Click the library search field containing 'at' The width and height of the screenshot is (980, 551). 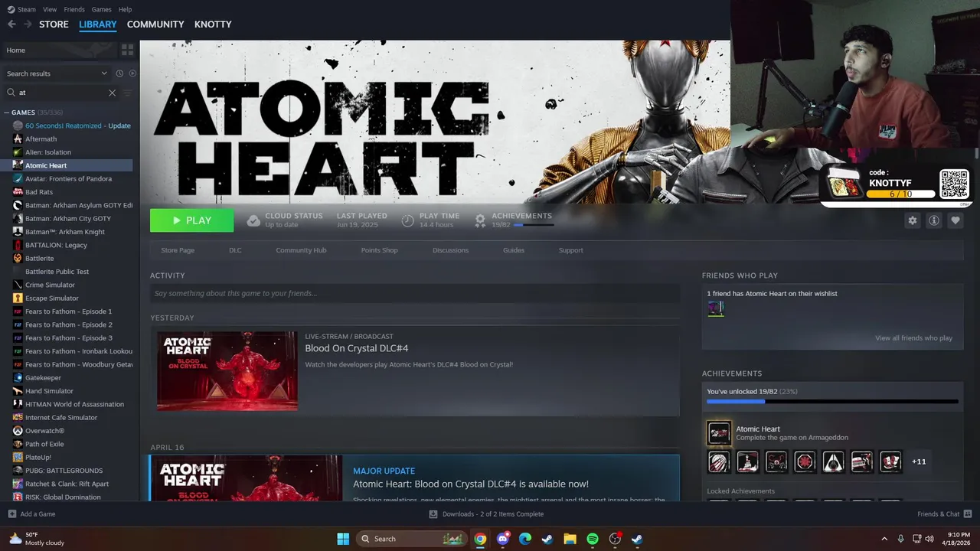click(x=61, y=93)
